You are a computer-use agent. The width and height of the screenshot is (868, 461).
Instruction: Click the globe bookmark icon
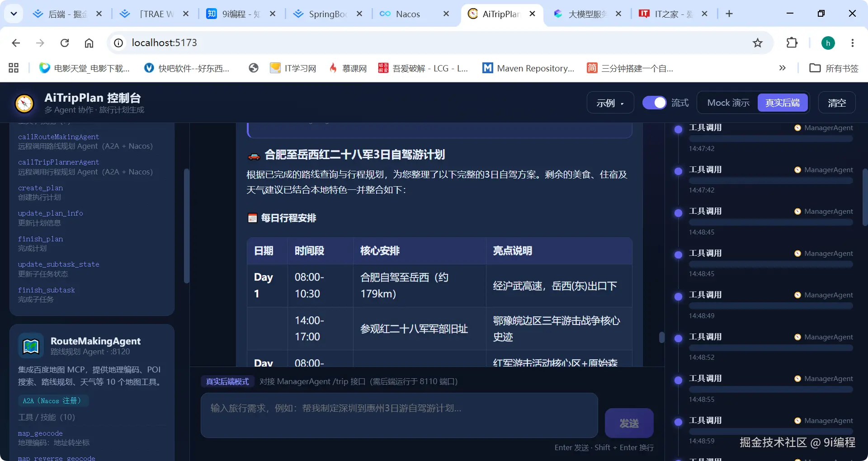[254, 68]
